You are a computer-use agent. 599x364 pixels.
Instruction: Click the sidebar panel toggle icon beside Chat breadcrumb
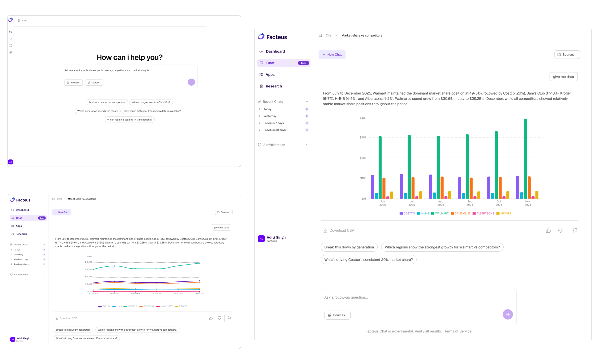[320, 36]
